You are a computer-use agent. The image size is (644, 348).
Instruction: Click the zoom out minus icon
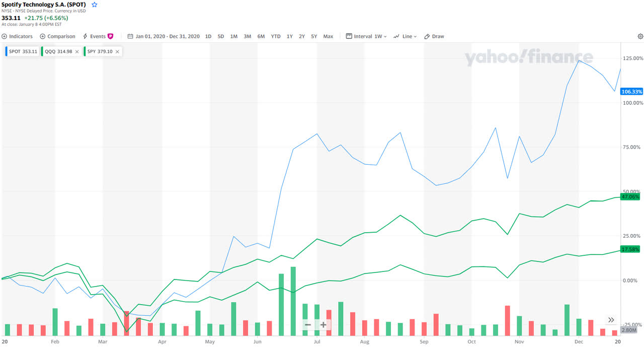(307, 325)
